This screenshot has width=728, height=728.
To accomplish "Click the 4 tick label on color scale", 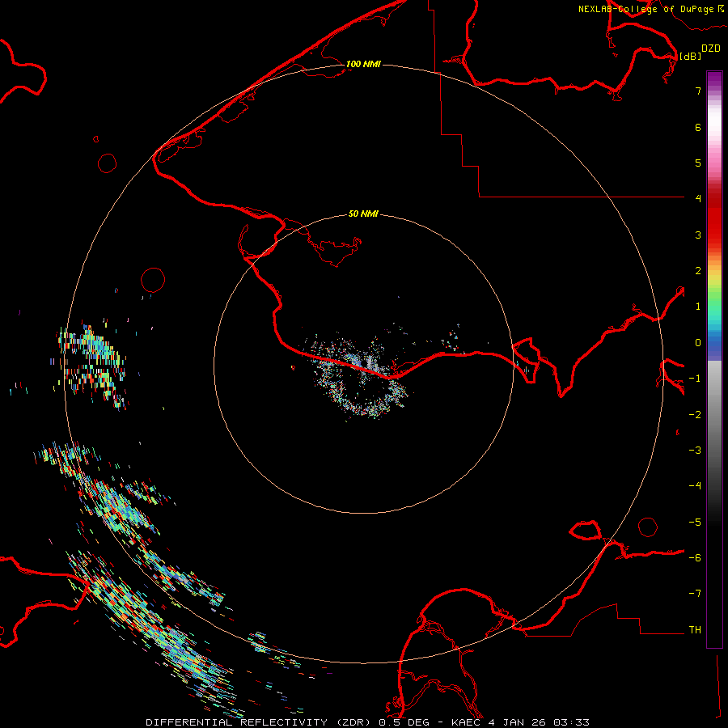I will [698, 199].
